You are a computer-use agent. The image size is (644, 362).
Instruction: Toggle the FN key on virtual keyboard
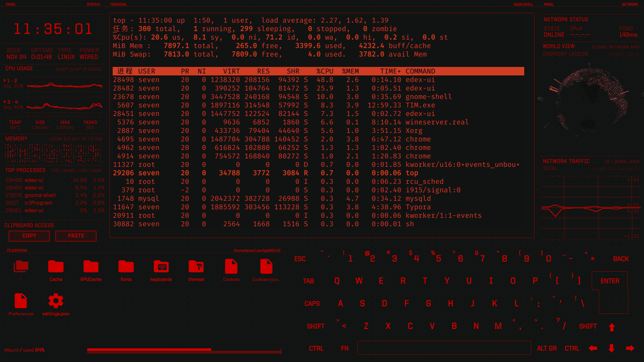345,348
